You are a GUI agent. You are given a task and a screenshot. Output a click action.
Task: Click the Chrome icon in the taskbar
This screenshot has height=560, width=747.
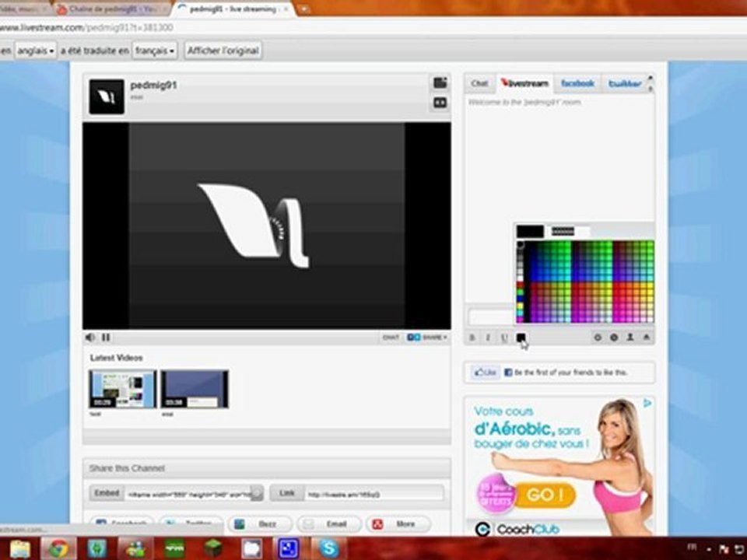[x=58, y=548]
